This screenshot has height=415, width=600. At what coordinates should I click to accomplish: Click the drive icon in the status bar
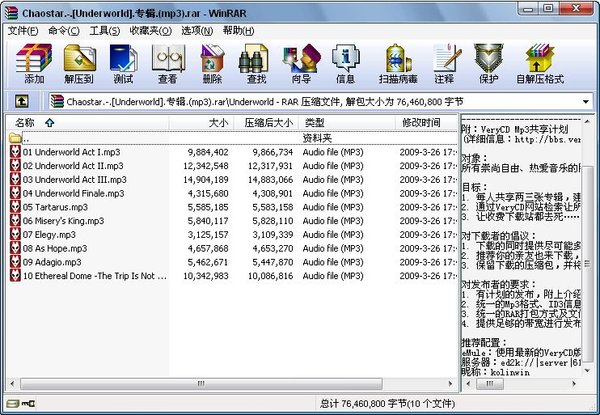tap(13, 403)
